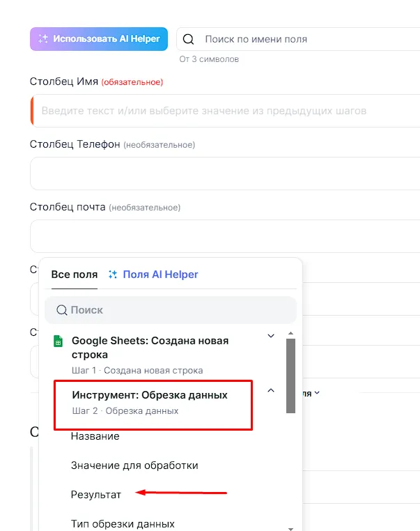420x531 pixels.
Task: Switch to the Все поля tab
Action: click(x=74, y=275)
